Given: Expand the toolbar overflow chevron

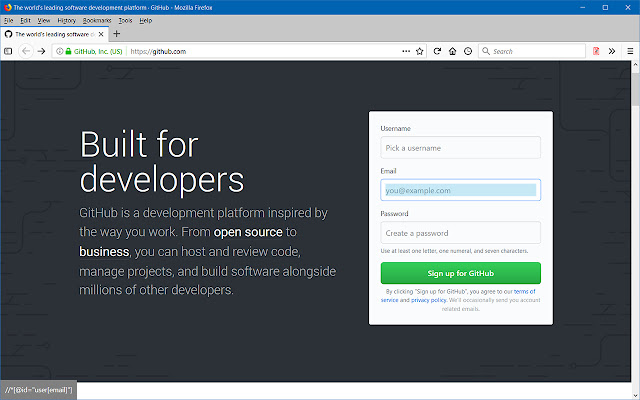Looking at the screenshot, I should coord(612,51).
